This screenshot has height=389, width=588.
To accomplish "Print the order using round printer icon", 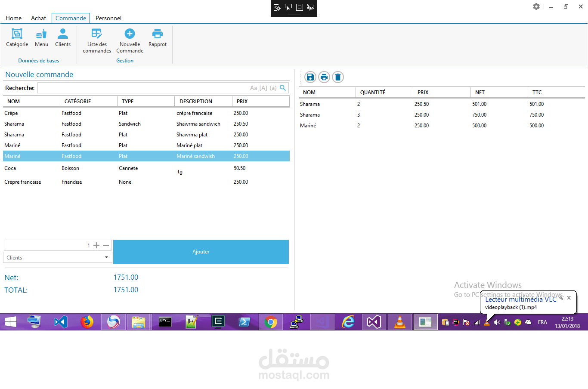I will 324,77.
